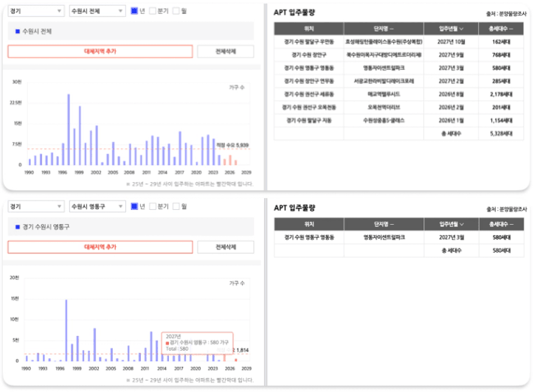Sort lower table by 총세대수 header
Image resolution: width=537 pixels, height=392 pixels.
501,225
